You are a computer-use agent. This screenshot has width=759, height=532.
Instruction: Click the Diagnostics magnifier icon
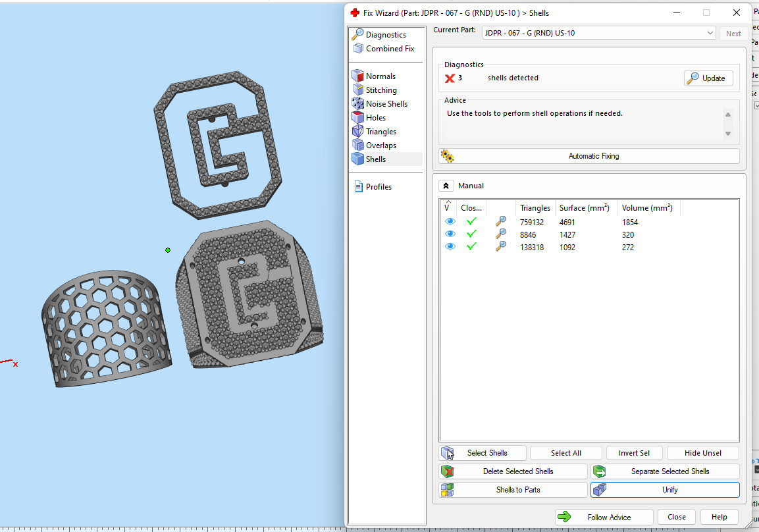point(357,34)
